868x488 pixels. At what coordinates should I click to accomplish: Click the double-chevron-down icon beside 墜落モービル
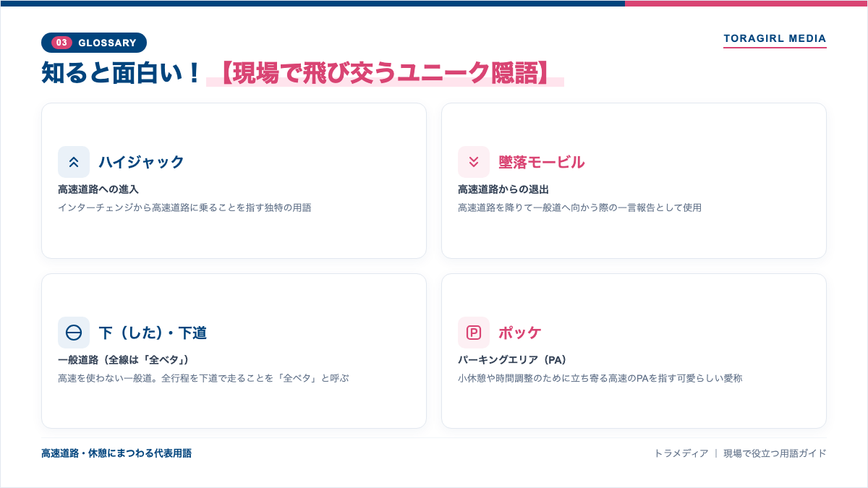474,162
